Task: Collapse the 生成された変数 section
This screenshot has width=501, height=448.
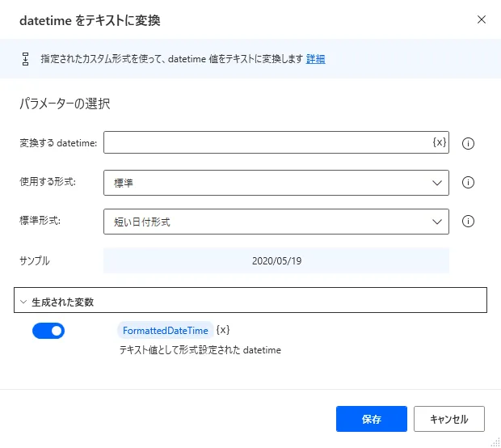Action: (x=23, y=302)
